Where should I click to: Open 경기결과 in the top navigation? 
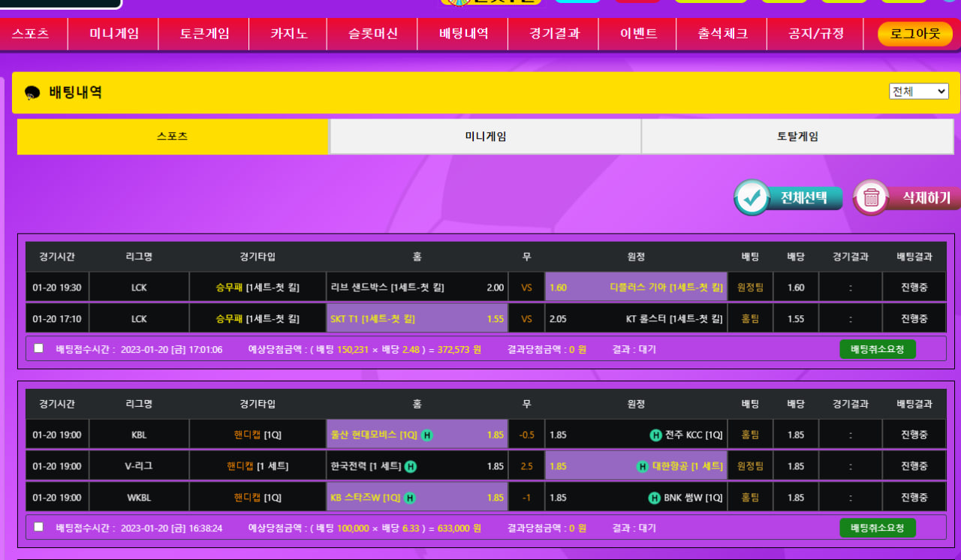point(554,34)
